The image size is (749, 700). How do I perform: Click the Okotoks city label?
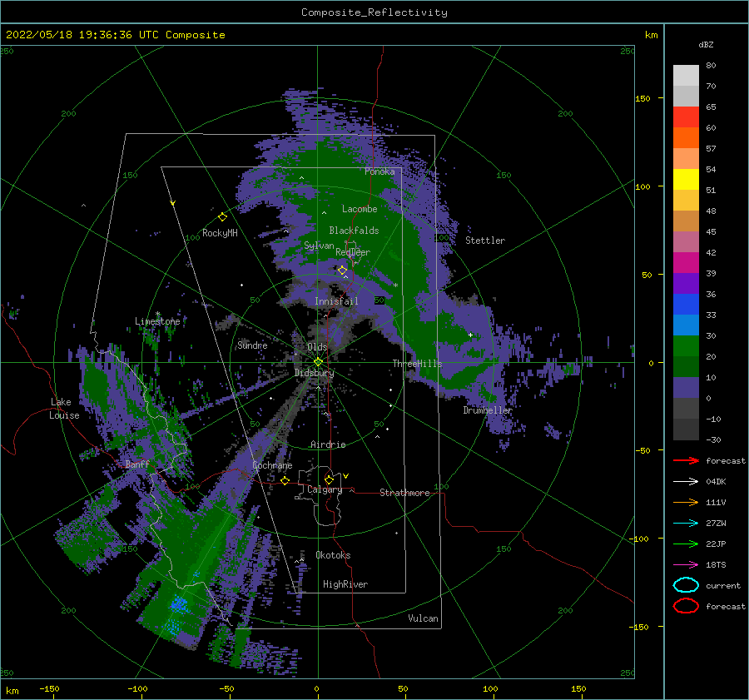click(x=333, y=555)
